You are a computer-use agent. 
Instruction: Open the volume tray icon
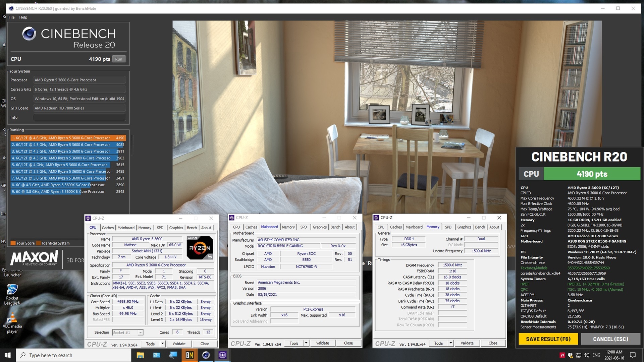[x=586, y=355]
